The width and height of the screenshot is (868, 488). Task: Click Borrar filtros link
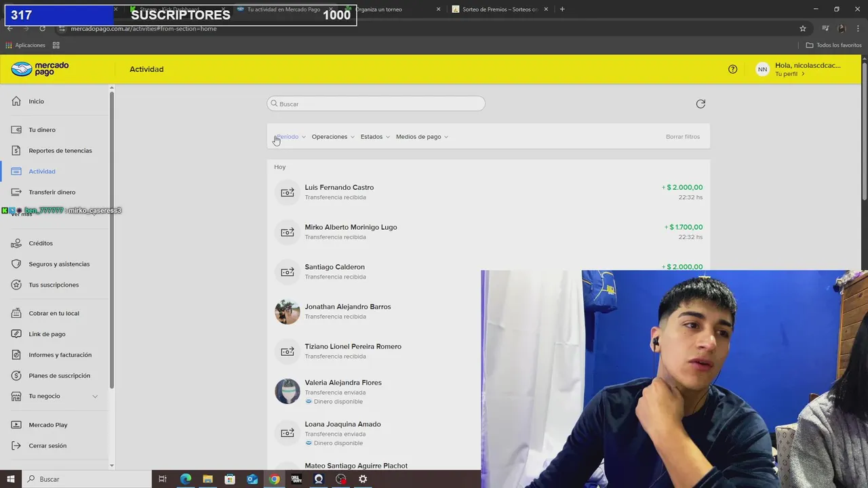click(683, 137)
